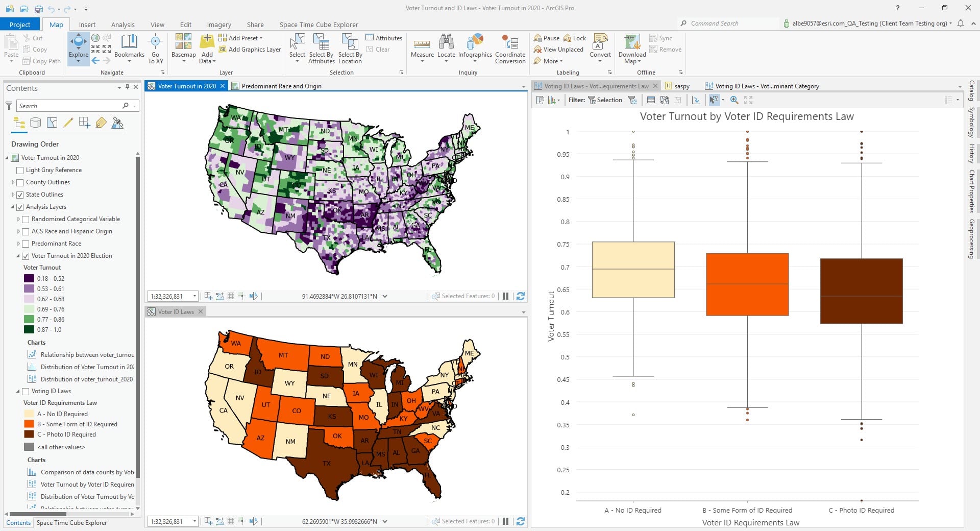The image size is (980, 531).
Task: Expand the County Outlines layer
Action: pyautogui.click(x=13, y=182)
